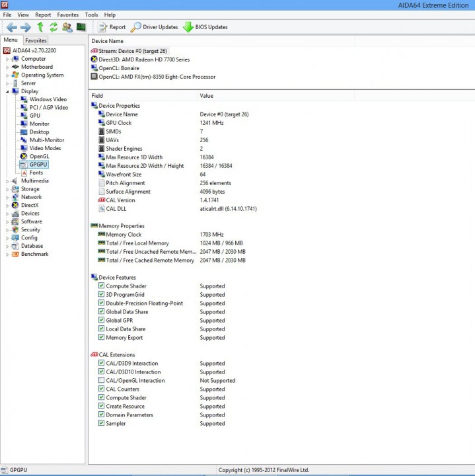475x476 pixels.
Task: Click the Refresh toolbar icon
Action: (54, 27)
